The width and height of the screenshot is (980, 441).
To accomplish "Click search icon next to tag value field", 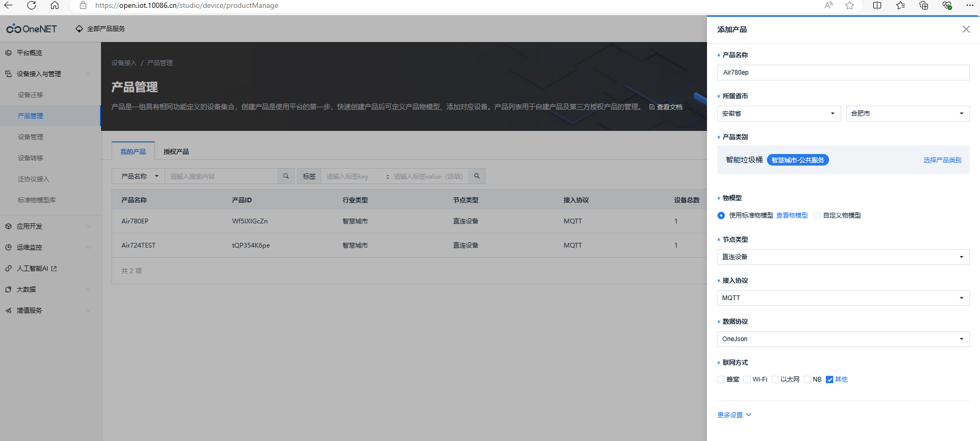I will click(477, 176).
